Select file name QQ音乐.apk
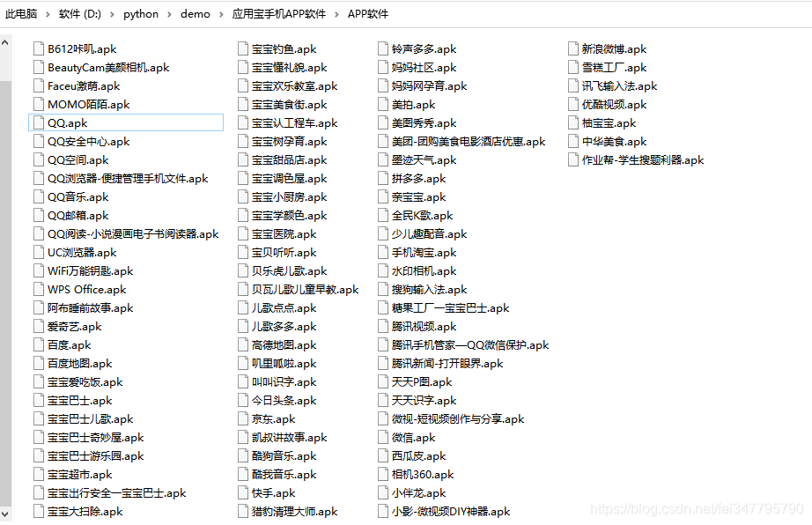The width and height of the screenshot is (812, 525). point(78,197)
